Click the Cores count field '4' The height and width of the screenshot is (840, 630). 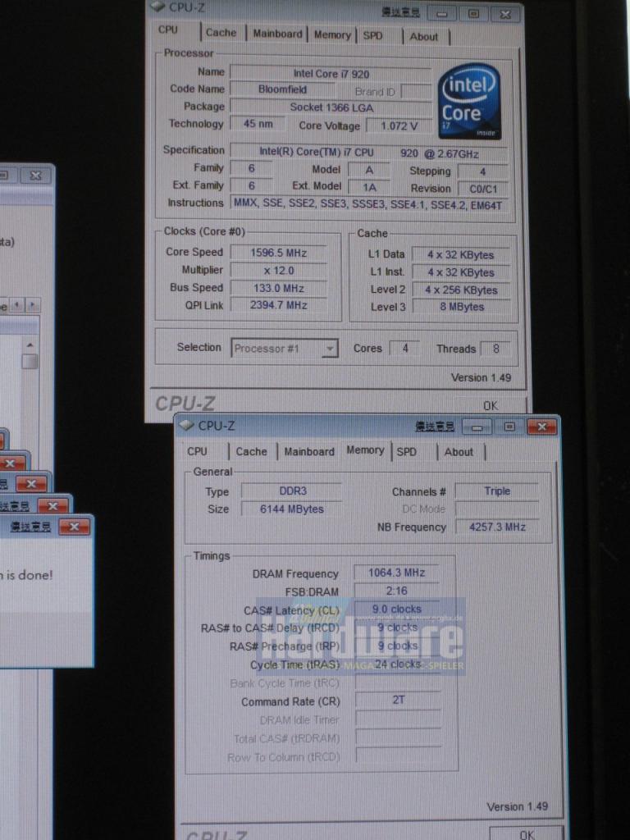pyautogui.click(x=405, y=349)
